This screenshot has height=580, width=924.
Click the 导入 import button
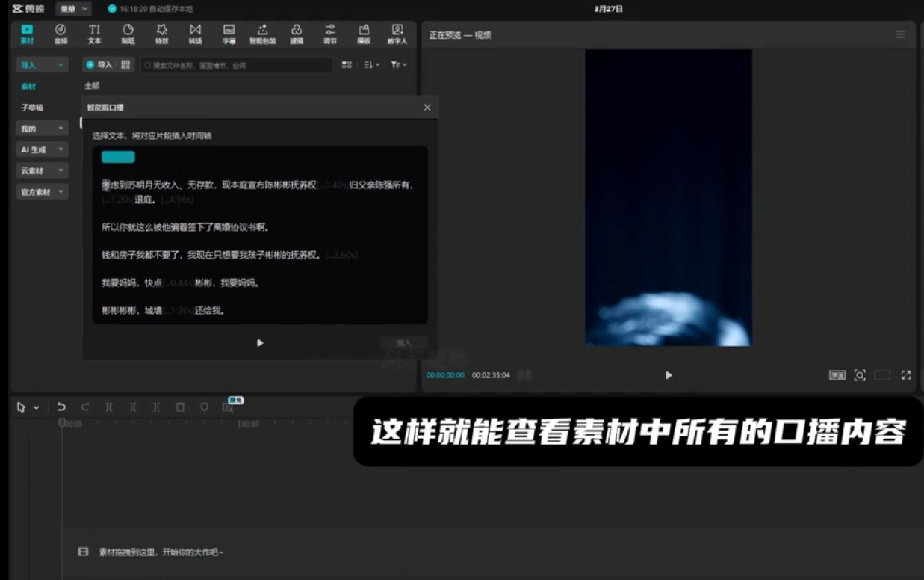[x=99, y=65]
